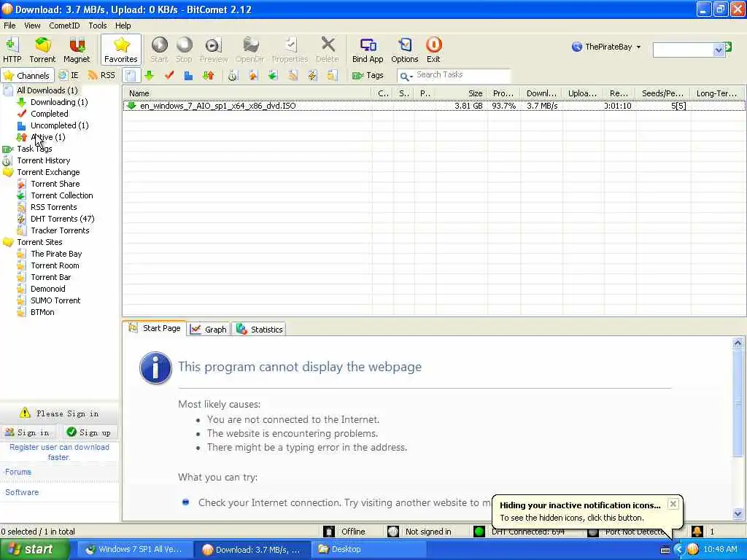Viewport: 747px width, 560px height.
Task: Open the Forums link
Action: (18, 472)
